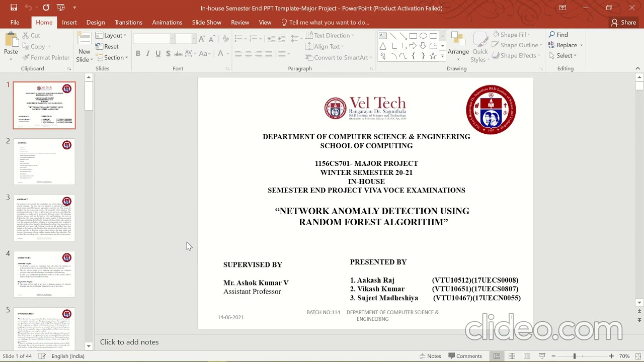
Task: Click the Share button
Action: [623, 22]
